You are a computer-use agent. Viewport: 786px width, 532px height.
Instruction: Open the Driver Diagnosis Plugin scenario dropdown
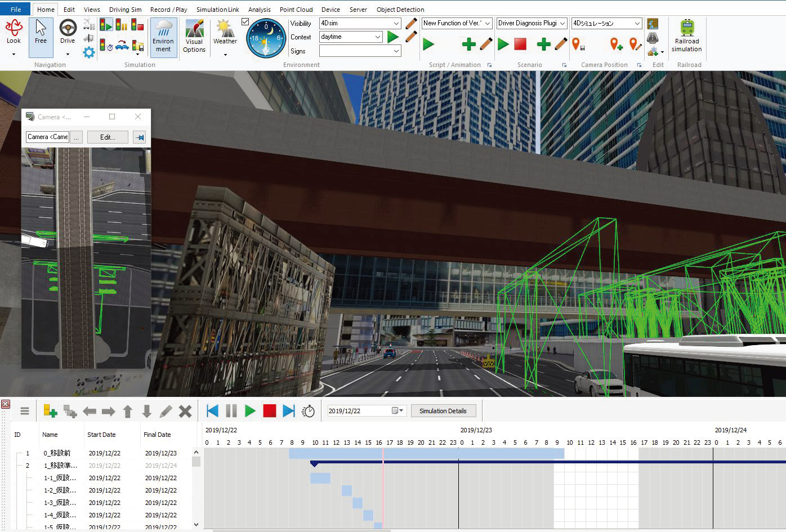pos(532,23)
